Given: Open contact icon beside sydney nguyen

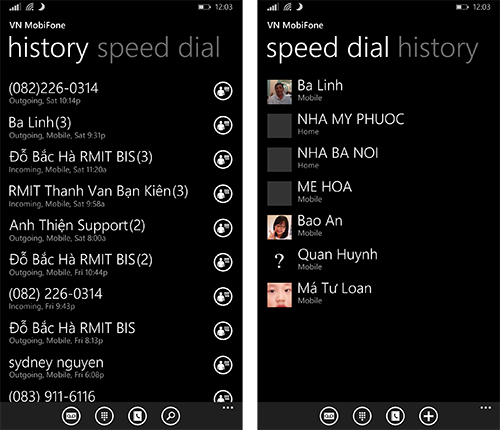Looking at the screenshot, I should click(x=223, y=365).
